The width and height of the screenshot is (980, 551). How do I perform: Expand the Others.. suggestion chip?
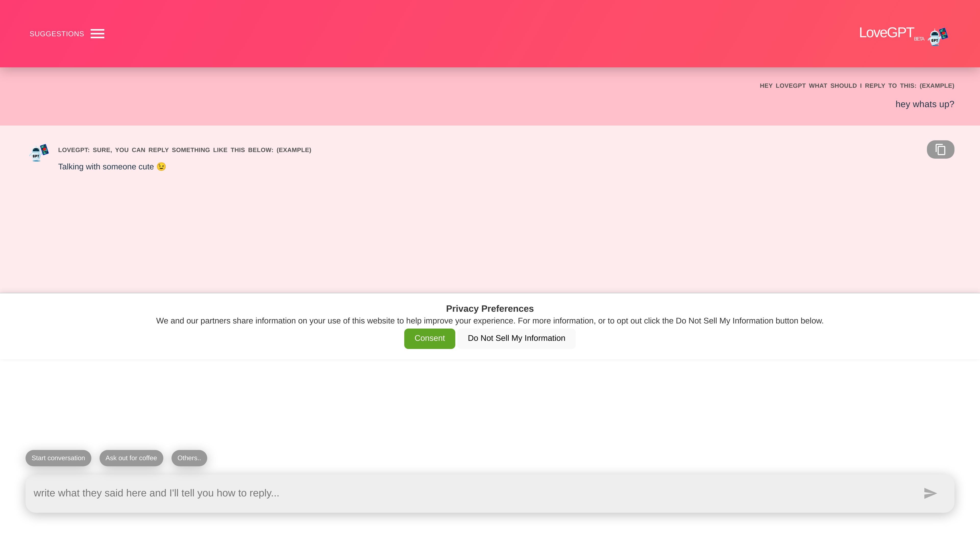point(189,458)
